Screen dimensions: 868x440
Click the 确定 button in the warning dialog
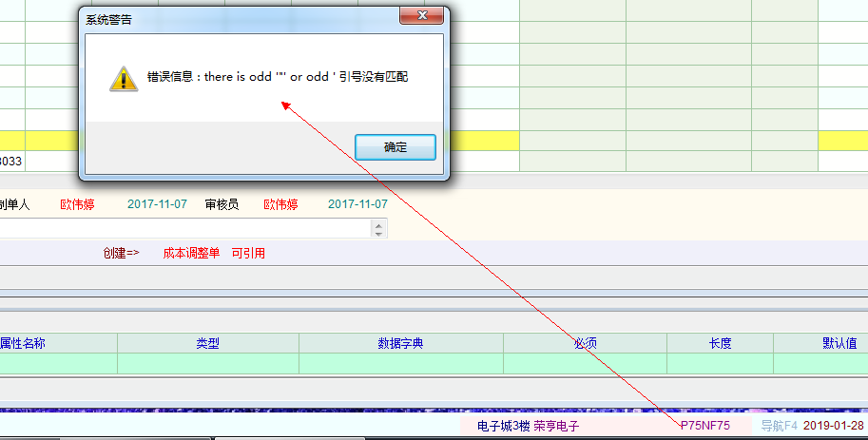(395, 147)
